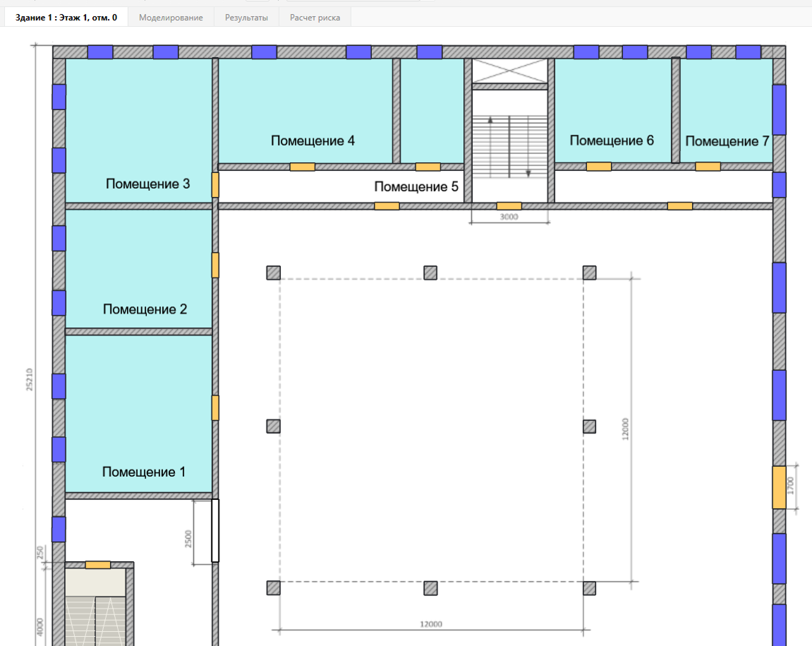Click the Помещение 5 corridor label

coord(416,186)
